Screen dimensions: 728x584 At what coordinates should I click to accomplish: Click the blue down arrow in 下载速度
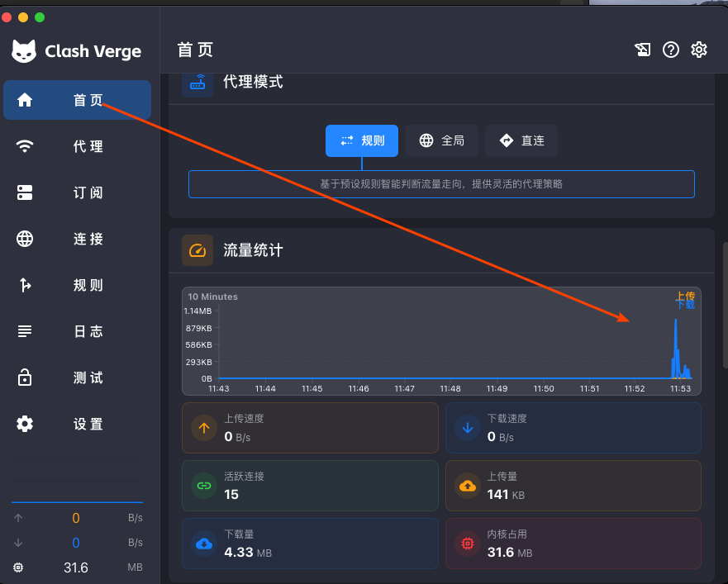tap(468, 428)
